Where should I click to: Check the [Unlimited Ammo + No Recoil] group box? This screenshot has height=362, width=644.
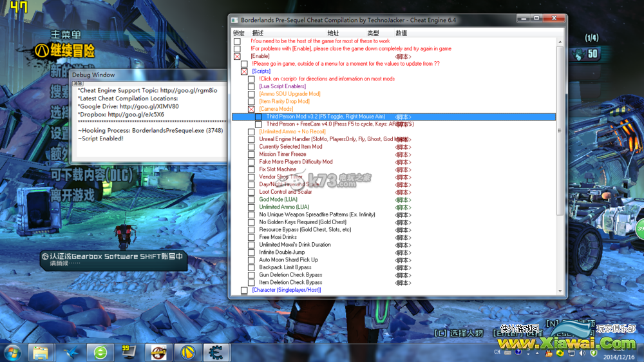click(251, 132)
